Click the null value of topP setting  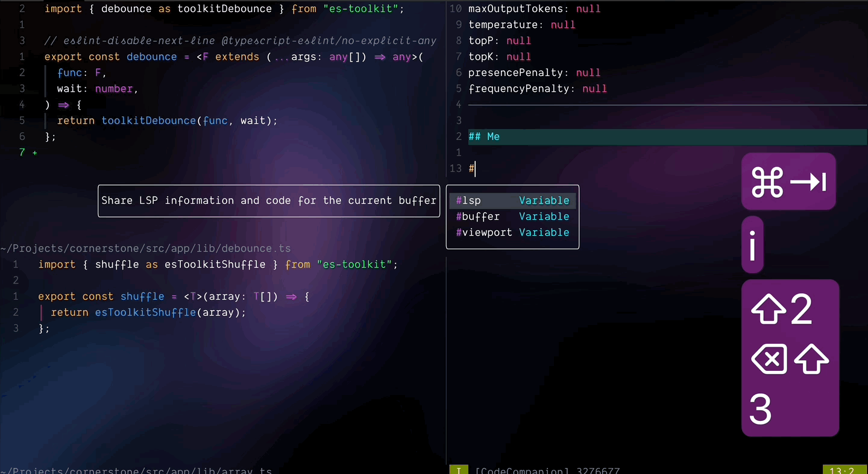[518, 40]
